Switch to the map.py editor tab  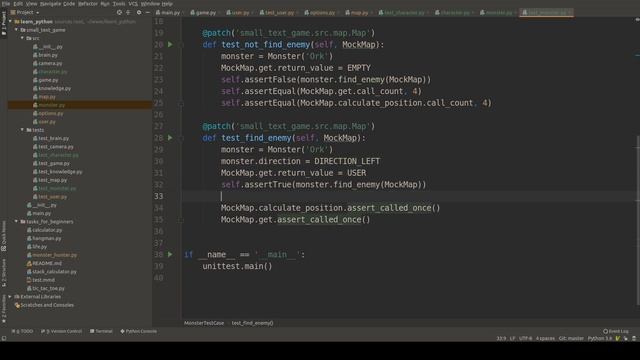359,13
